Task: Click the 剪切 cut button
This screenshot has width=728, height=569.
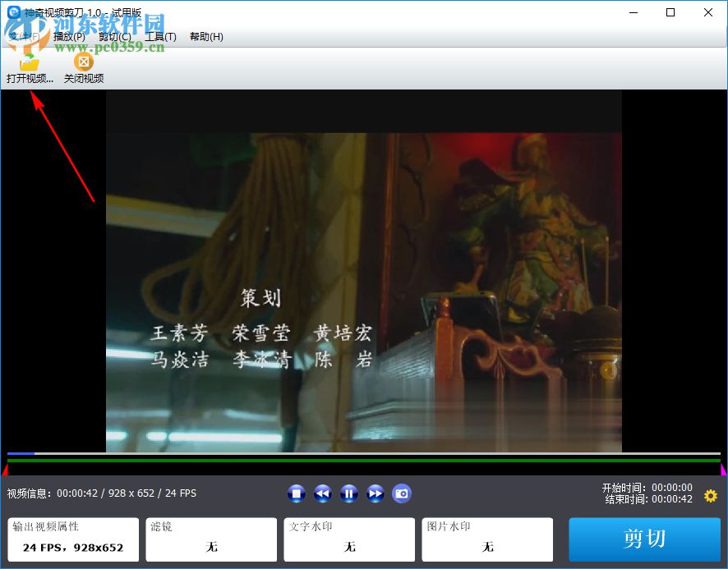Action: coord(644,539)
